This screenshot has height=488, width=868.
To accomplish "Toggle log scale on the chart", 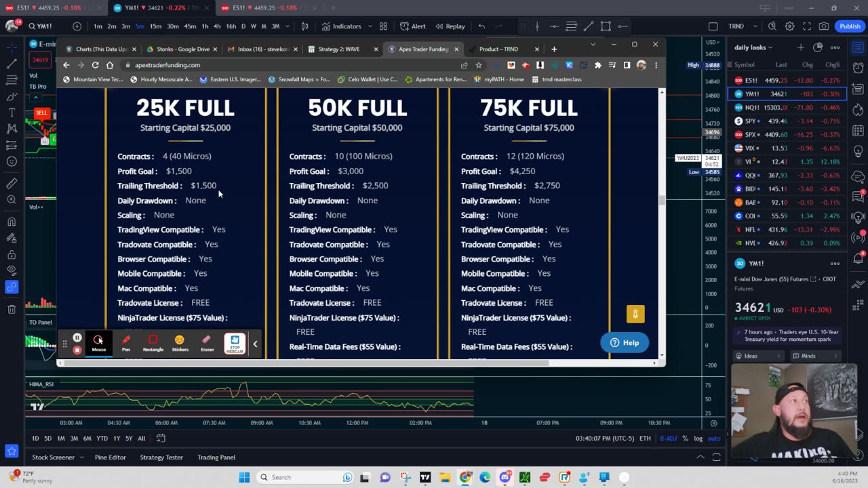I will tap(698, 439).
